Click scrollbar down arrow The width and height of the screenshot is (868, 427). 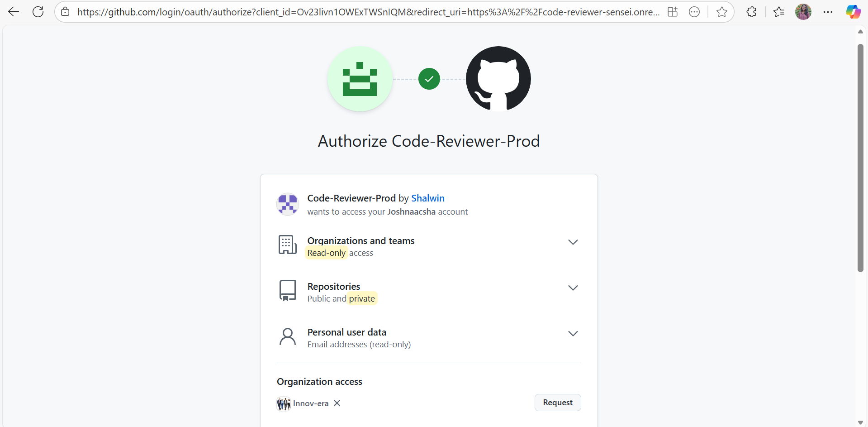click(860, 422)
